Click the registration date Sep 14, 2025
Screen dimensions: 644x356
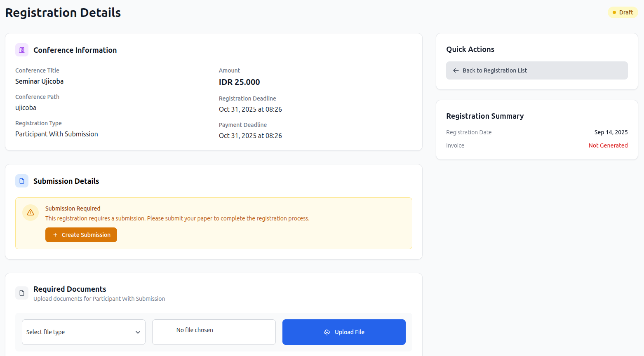click(611, 132)
